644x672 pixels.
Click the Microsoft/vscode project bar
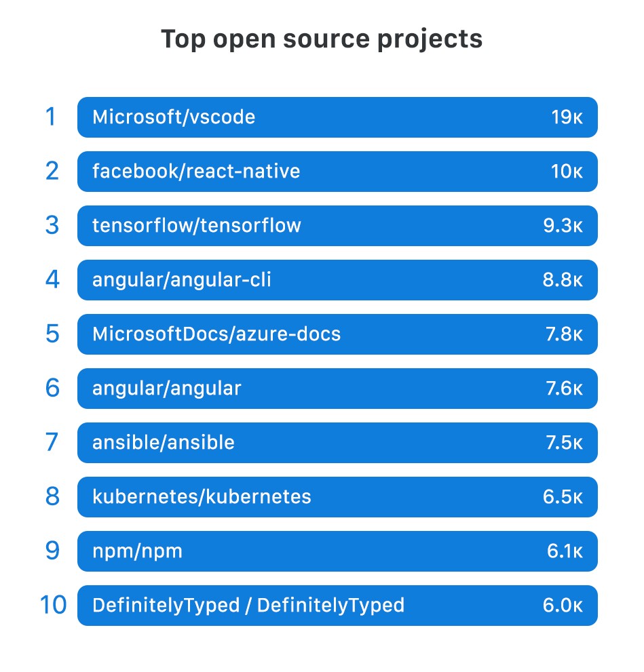[x=337, y=117]
